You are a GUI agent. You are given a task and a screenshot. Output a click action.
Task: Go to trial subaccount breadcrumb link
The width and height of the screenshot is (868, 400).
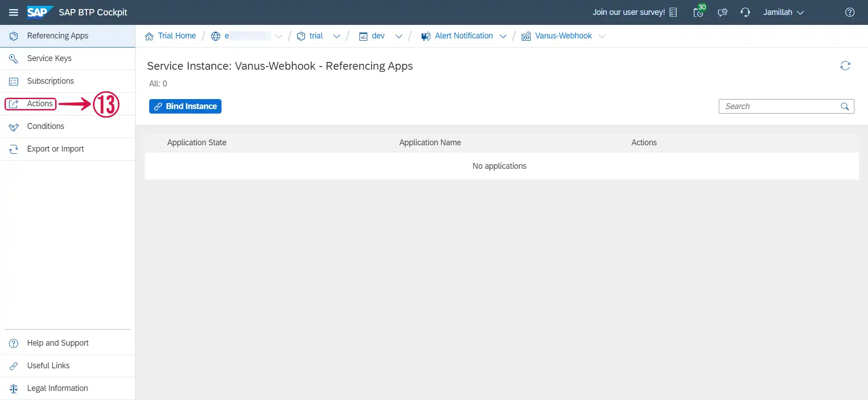[x=316, y=36]
